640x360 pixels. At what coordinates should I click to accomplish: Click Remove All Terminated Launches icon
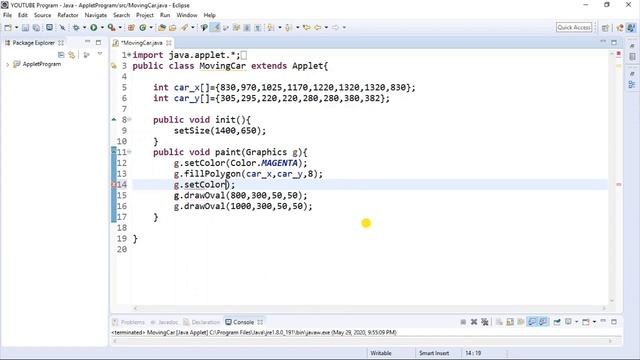(484, 322)
